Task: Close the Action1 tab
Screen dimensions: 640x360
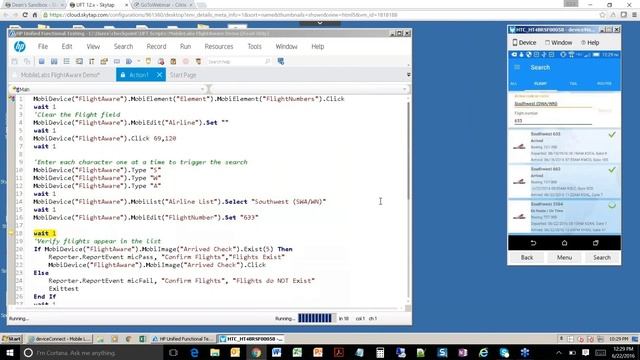Action: click(x=160, y=75)
